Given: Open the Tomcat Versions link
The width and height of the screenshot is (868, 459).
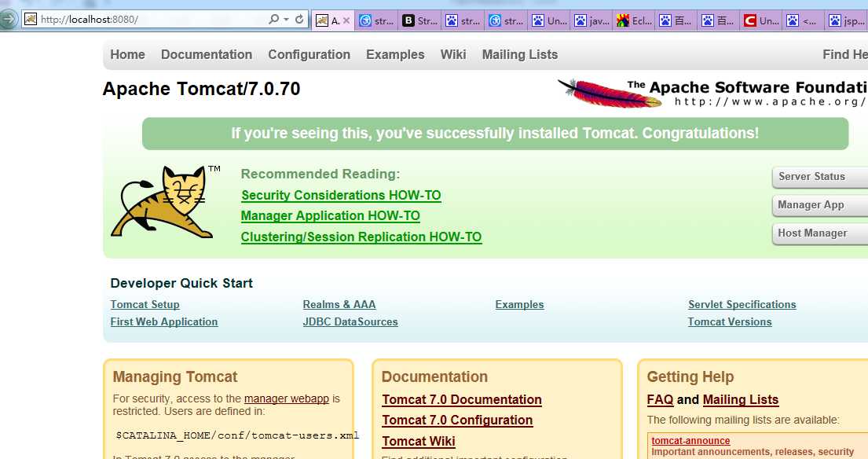Looking at the screenshot, I should click(730, 321).
